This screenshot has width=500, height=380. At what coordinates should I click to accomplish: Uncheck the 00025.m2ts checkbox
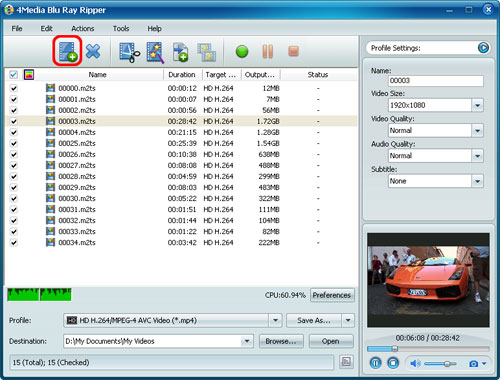tap(14, 143)
